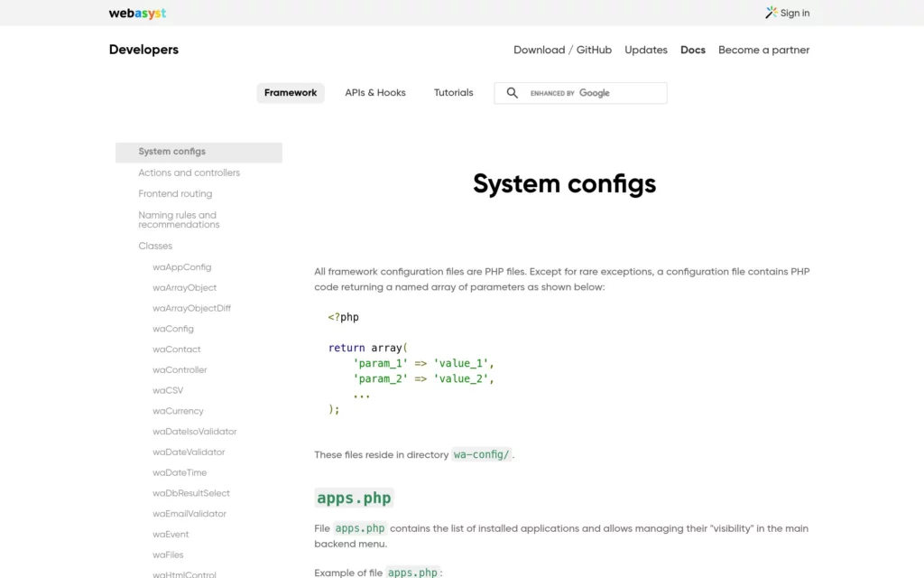The height and width of the screenshot is (578, 924).
Task: Go to Download / GitHub page
Action: pyautogui.click(x=562, y=51)
